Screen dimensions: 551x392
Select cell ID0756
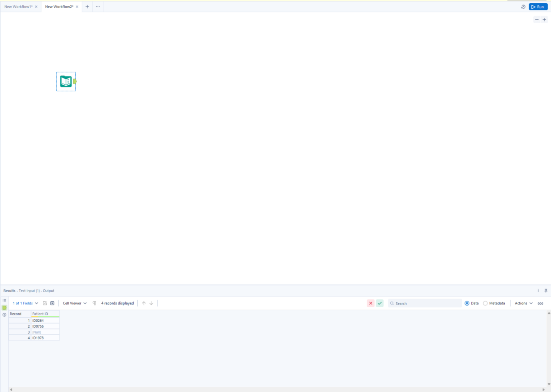pos(45,326)
